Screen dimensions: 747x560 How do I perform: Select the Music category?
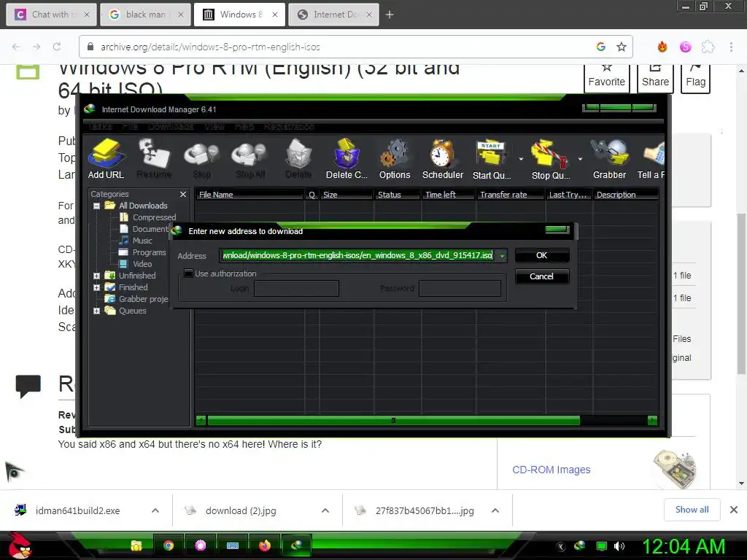[136, 241]
